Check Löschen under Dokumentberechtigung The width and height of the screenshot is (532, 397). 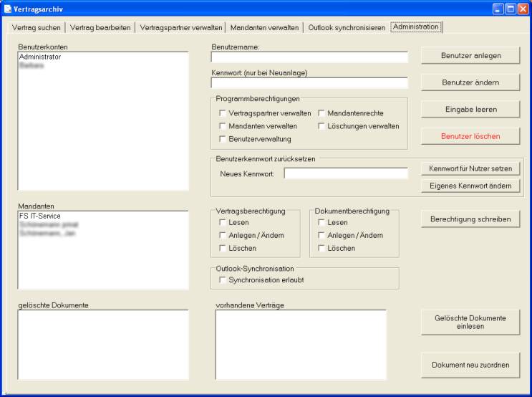tap(322, 248)
